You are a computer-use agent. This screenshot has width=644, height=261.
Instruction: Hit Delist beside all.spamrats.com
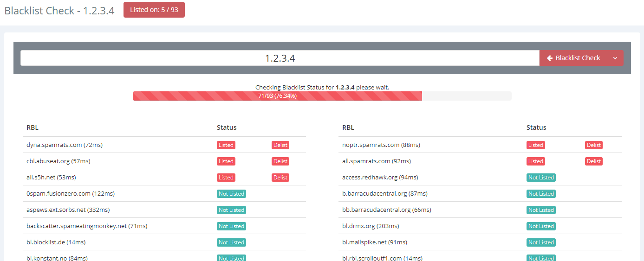point(593,161)
